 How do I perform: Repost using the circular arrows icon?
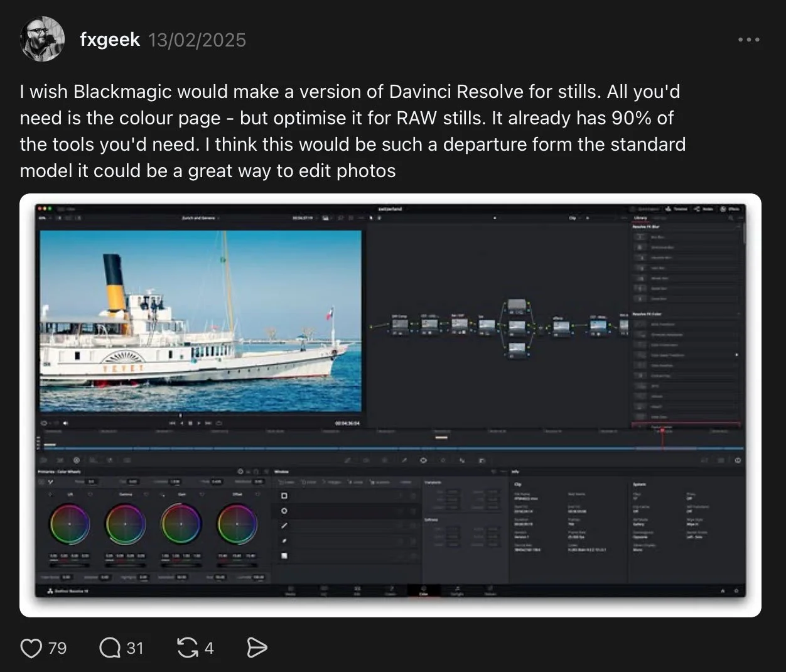(188, 648)
